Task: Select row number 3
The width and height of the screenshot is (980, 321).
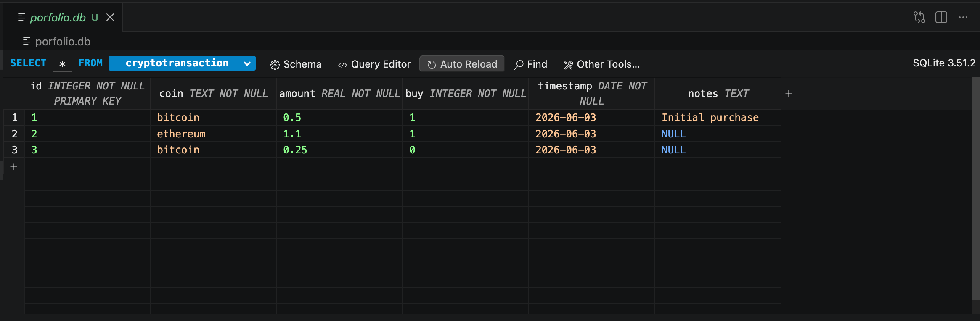Action: pos(14,150)
